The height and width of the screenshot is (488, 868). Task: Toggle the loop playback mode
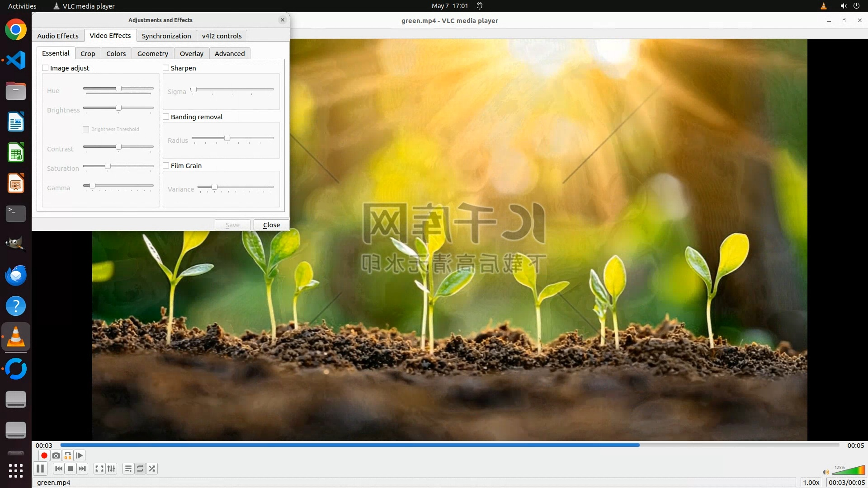140,469
